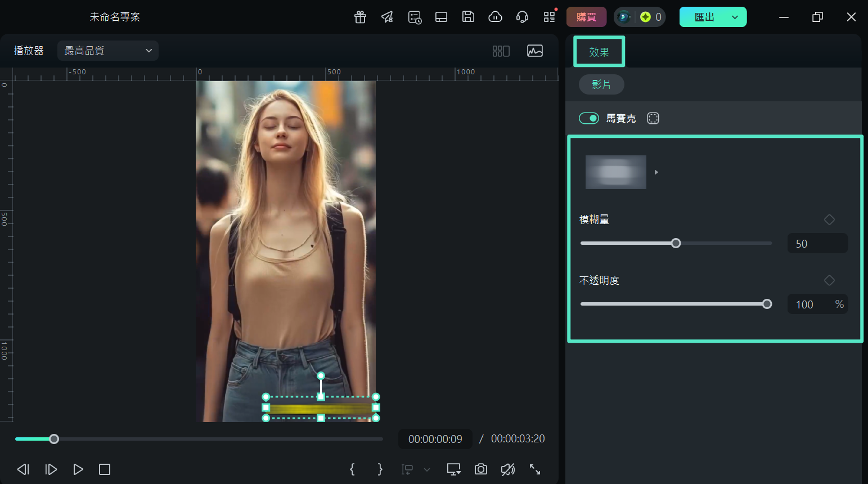Screen dimensions: 868x484
Task: Click the 模糊量 blur amount slider handle
Action: click(x=676, y=243)
